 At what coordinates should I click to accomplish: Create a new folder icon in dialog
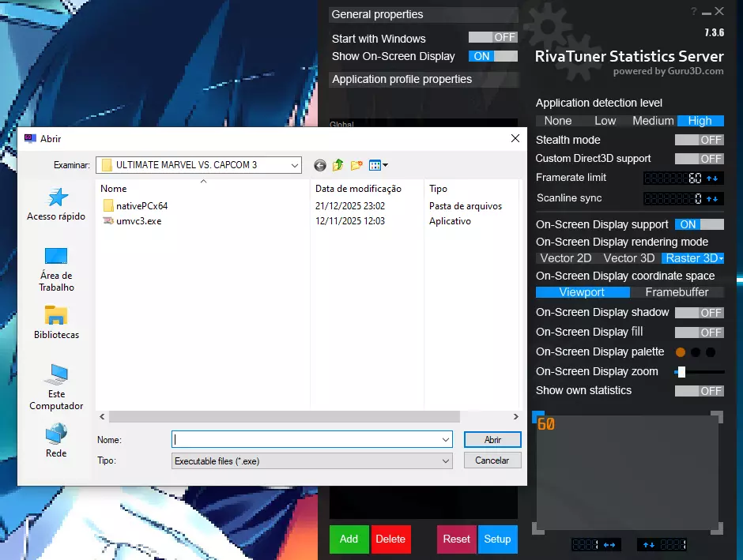click(x=356, y=165)
